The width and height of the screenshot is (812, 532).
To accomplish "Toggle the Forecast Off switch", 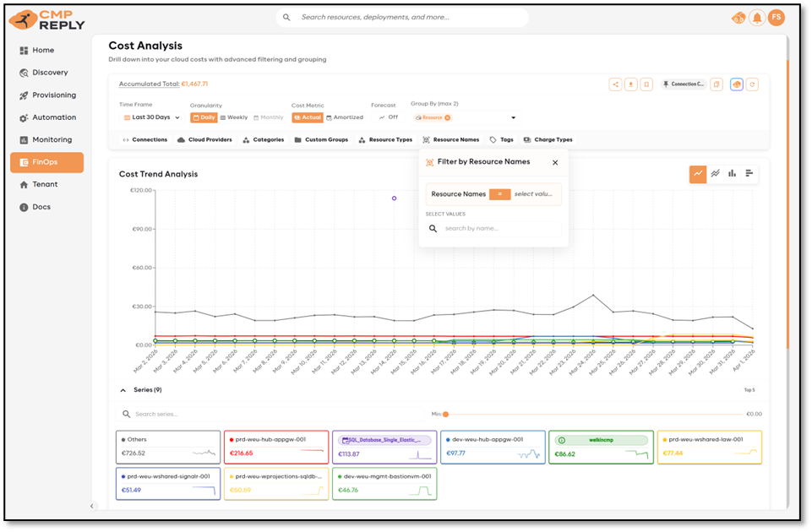I will [388, 117].
